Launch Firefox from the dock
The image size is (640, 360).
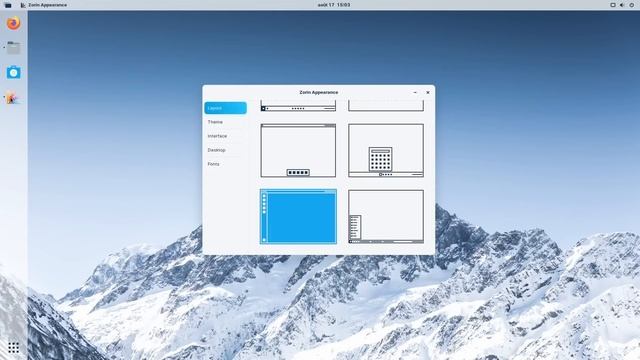(13, 23)
